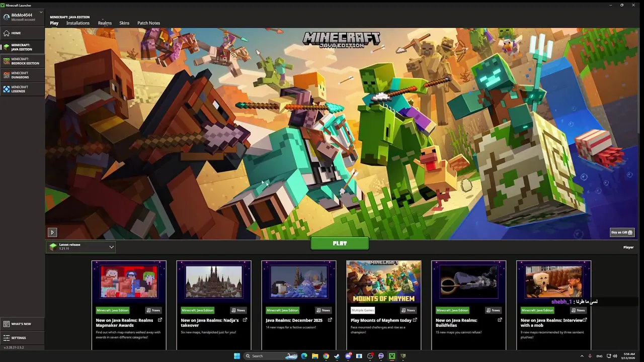
Task: Open the Latest release version dropdown
Action: 82,246
